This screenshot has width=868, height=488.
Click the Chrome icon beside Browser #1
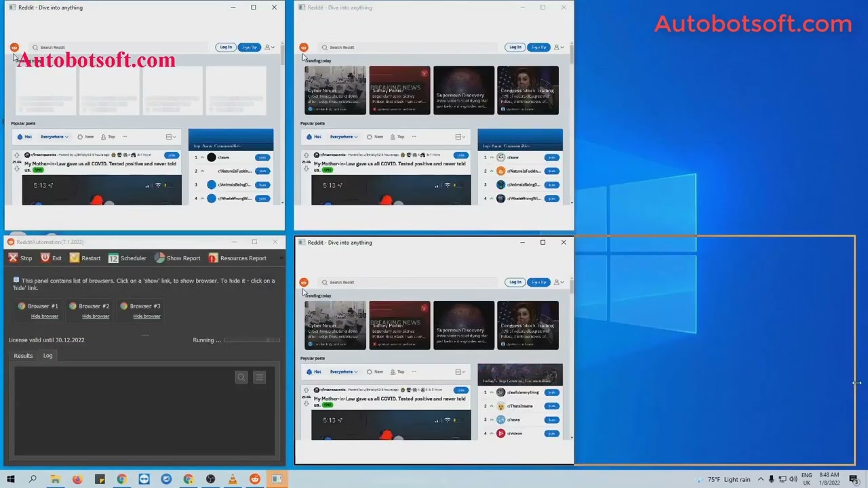click(22, 306)
